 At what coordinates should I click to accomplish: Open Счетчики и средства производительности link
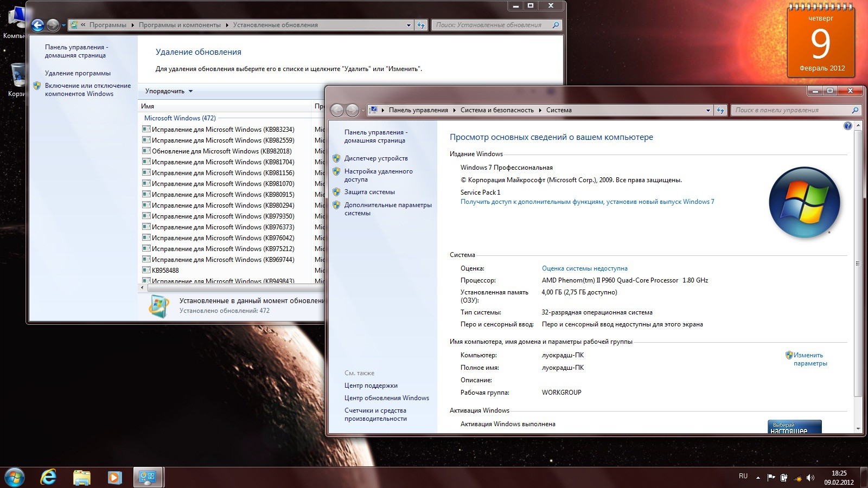(375, 414)
